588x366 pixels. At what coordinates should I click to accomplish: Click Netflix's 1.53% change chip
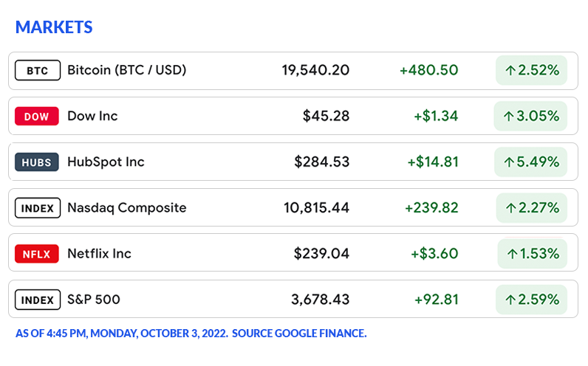click(x=532, y=254)
